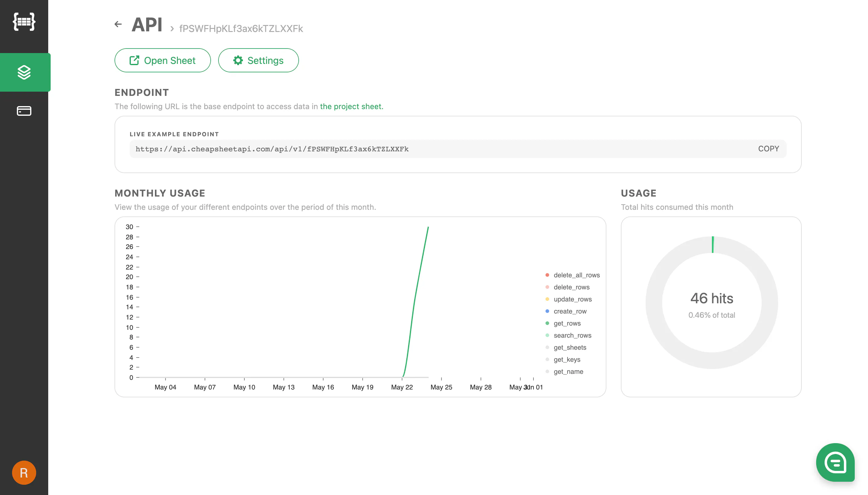Click the May 28 axis label
The image size is (868, 495).
click(x=480, y=387)
